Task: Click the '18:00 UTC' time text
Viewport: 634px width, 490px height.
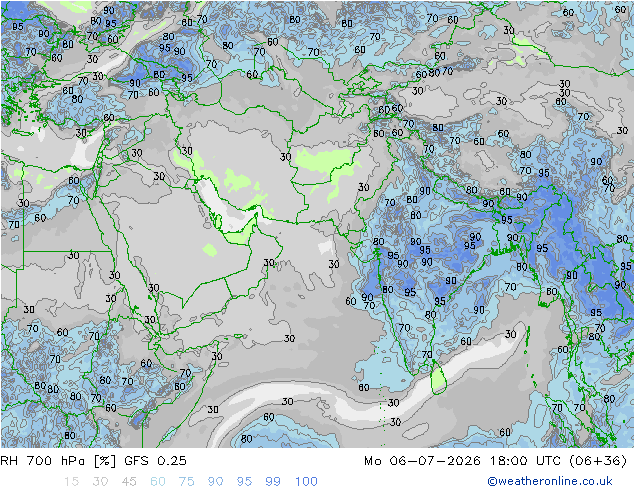Action: [525, 461]
